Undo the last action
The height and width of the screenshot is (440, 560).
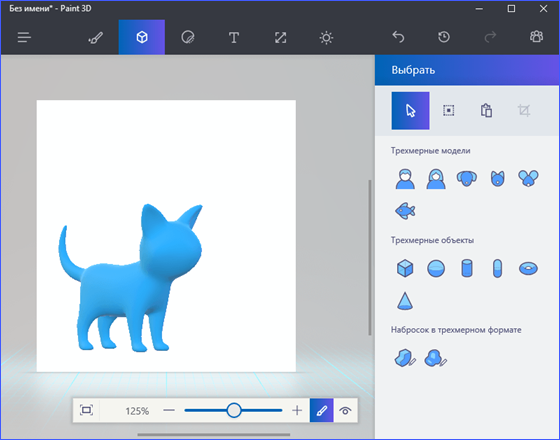[398, 37]
